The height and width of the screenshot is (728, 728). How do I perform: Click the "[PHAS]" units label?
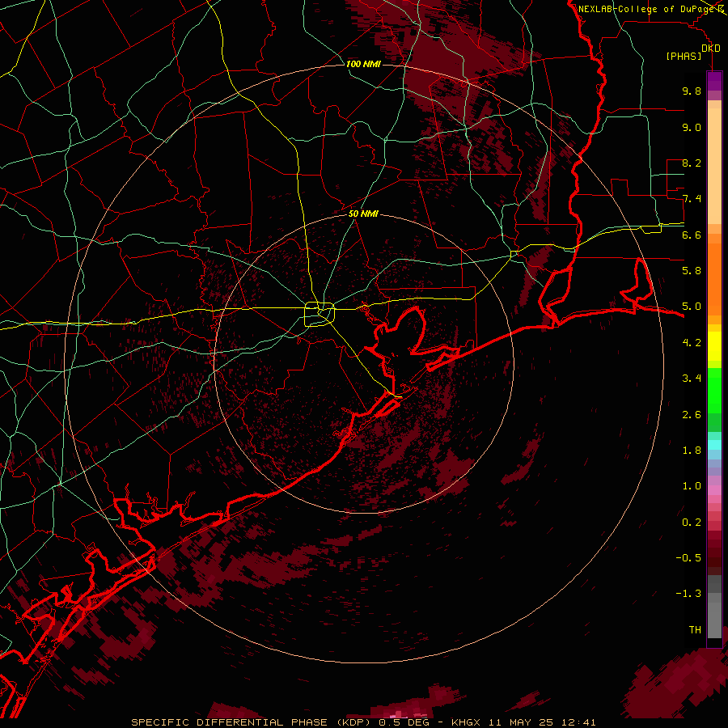click(684, 56)
